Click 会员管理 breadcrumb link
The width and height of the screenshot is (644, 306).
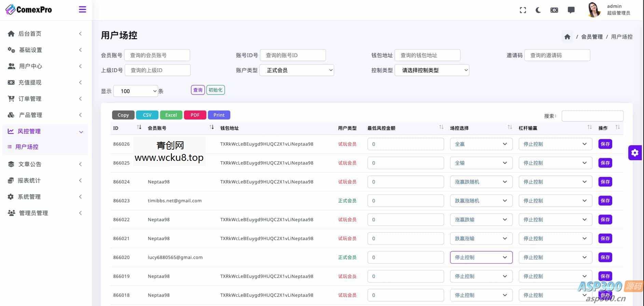click(592, 37)
